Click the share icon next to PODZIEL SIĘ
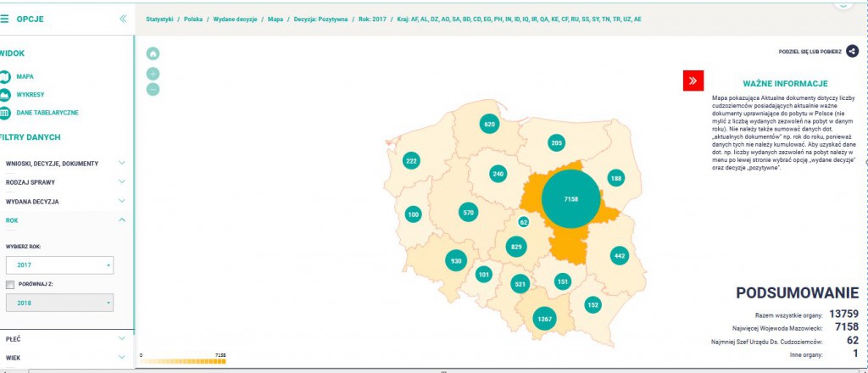Viewport: 868px width, 373px height. tap(852, 52)
